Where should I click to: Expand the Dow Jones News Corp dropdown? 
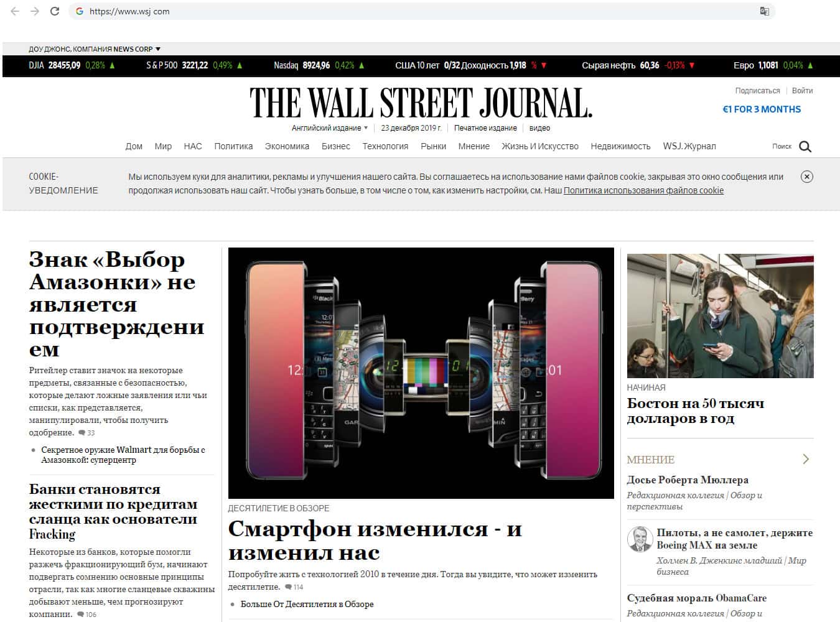tap(95, 49)
